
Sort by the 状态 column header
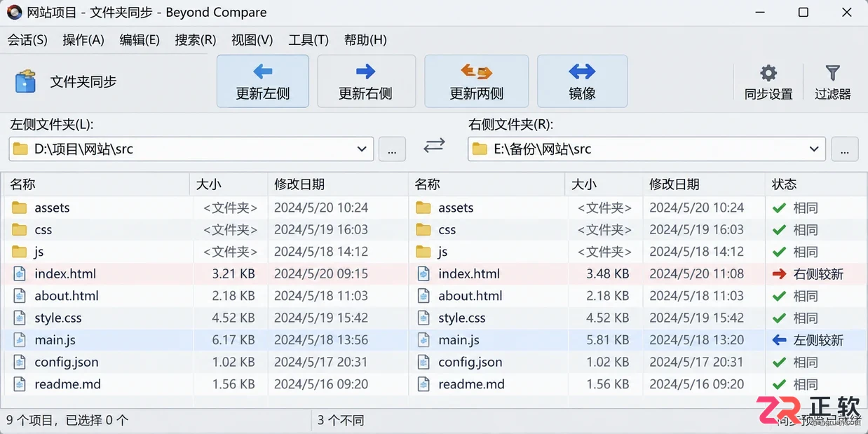click(x=815, y=184)
